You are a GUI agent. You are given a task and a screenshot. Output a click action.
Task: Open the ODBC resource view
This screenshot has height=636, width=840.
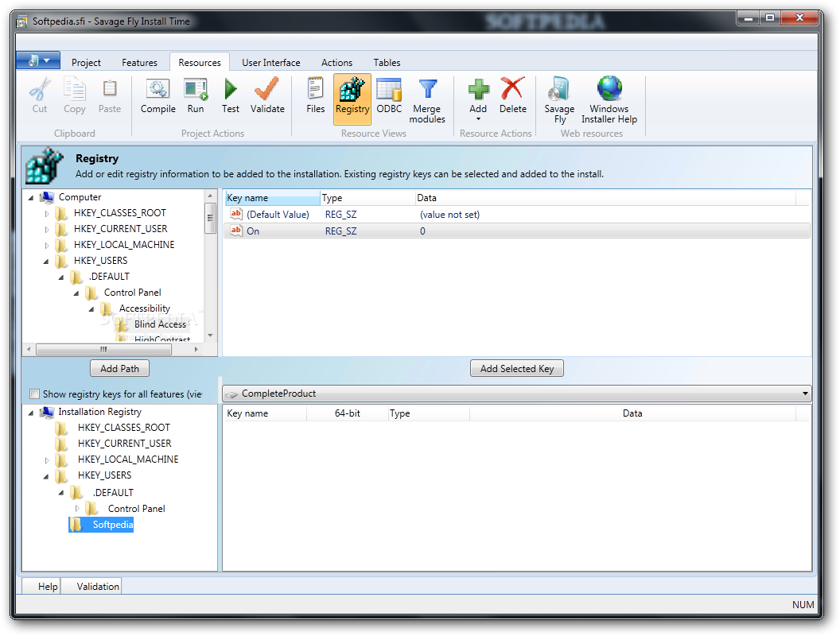click(389, 89)
